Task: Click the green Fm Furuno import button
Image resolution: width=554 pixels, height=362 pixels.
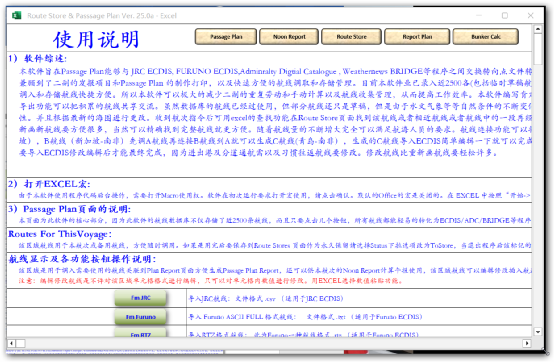Action: 141,317
